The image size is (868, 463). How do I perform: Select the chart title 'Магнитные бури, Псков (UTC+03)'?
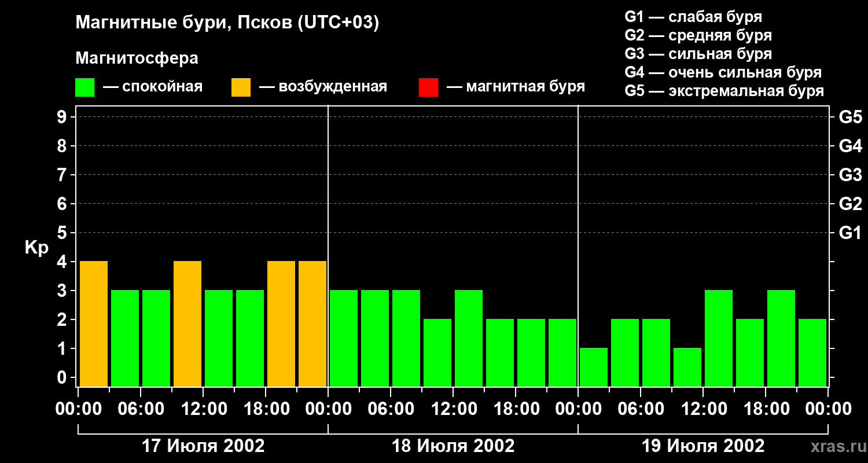[x=227, y=23]
